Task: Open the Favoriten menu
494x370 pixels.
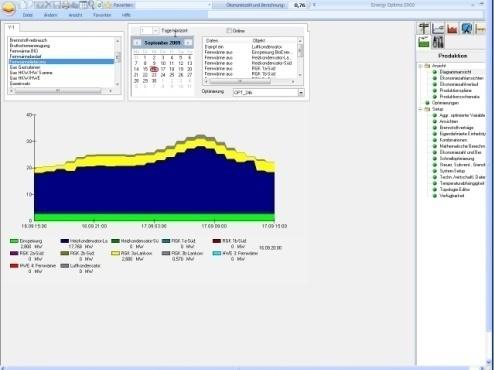Action: click(x=102, y=15)
